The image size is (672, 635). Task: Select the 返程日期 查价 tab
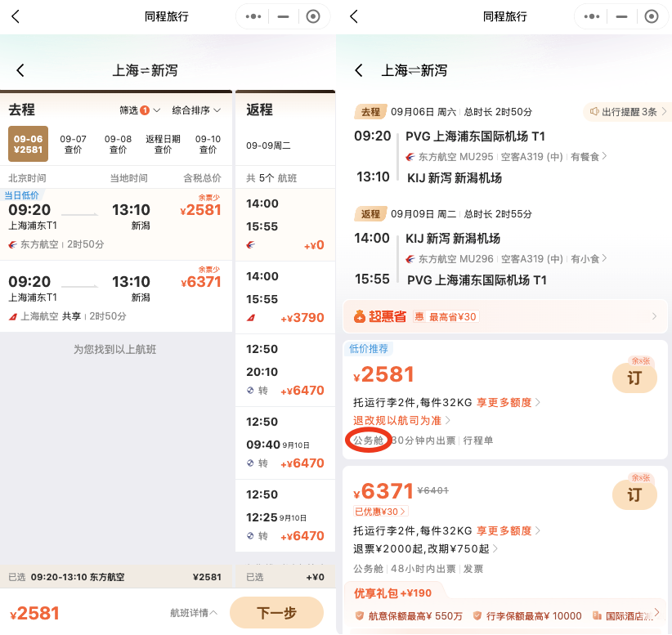(163, 144)
